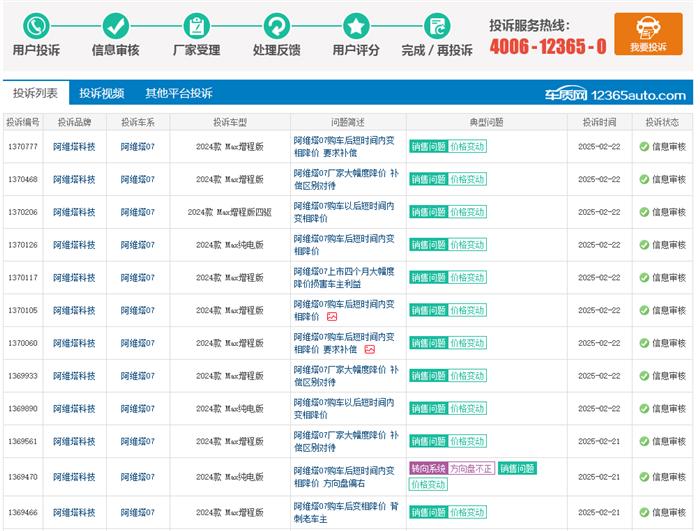Click date 2025-02-22 in row 1370117
The image size is (700, 531).
[x=599, y=277]
